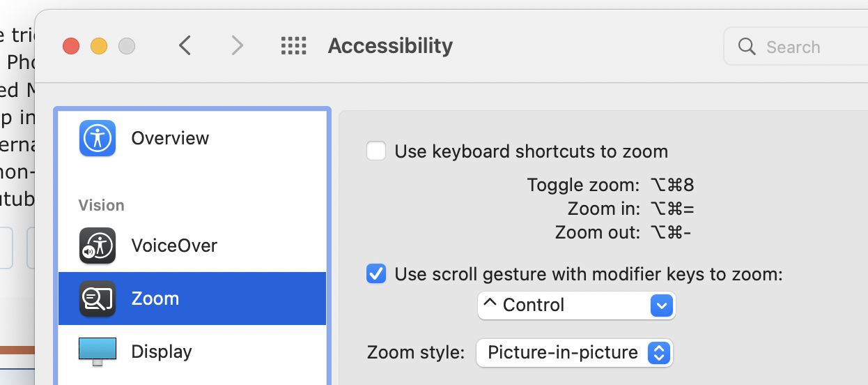This screenshot has width=868, height=385.
Task: Select the Zoom sidebar item
Action: [155, 299]
